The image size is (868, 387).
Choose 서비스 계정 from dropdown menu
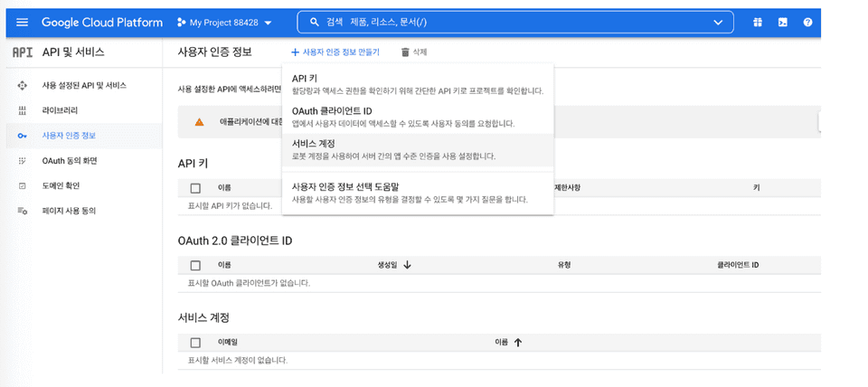[418, 149]
